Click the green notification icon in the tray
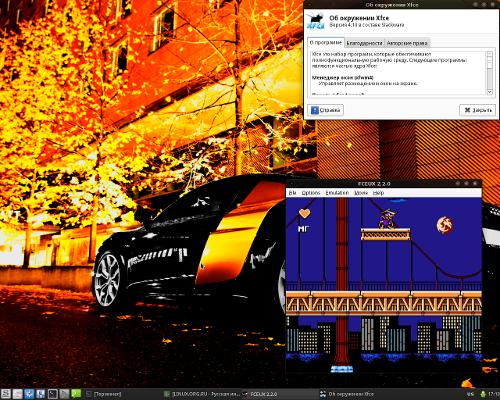 tap(483, 394)
